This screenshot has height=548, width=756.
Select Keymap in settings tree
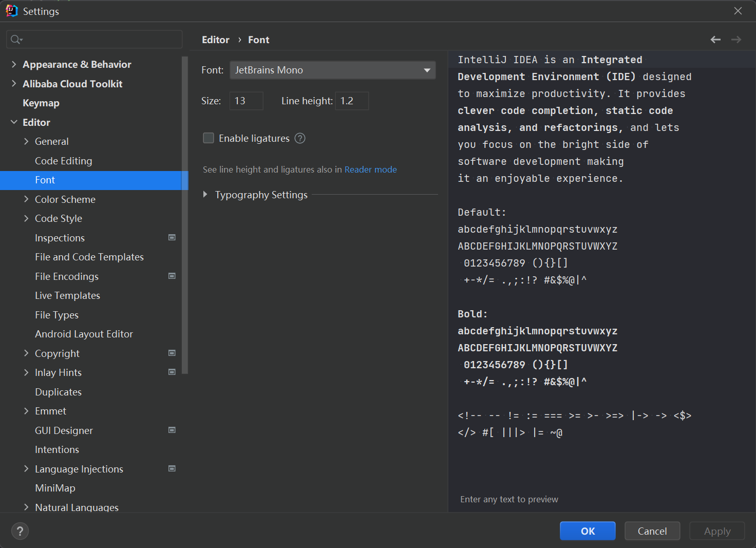coord(41,103)
